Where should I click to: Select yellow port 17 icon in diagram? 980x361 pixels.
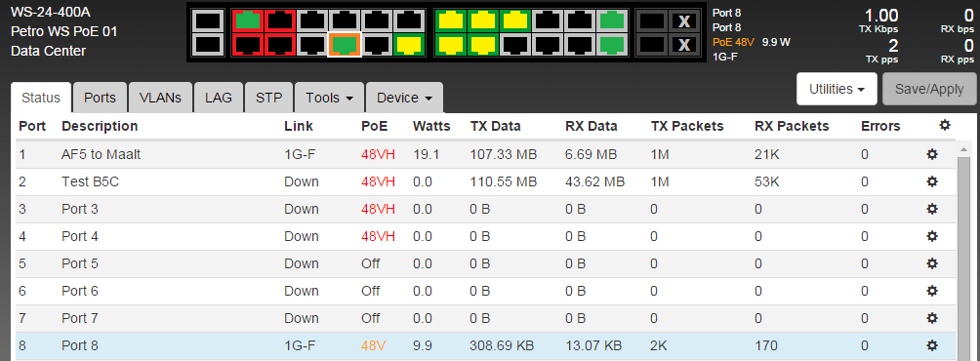click(515, 20)
